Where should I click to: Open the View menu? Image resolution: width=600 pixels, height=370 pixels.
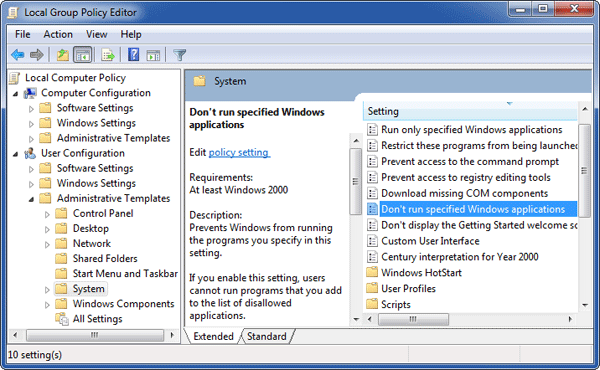pos(96,34)
